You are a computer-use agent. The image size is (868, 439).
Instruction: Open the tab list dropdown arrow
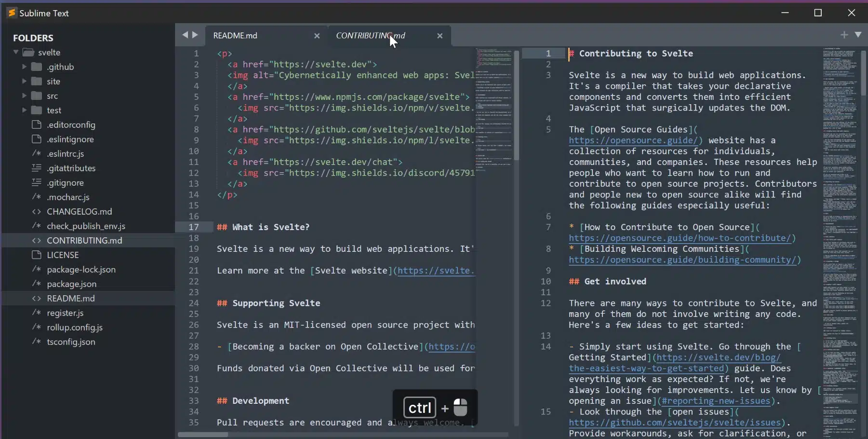point(858,35)
